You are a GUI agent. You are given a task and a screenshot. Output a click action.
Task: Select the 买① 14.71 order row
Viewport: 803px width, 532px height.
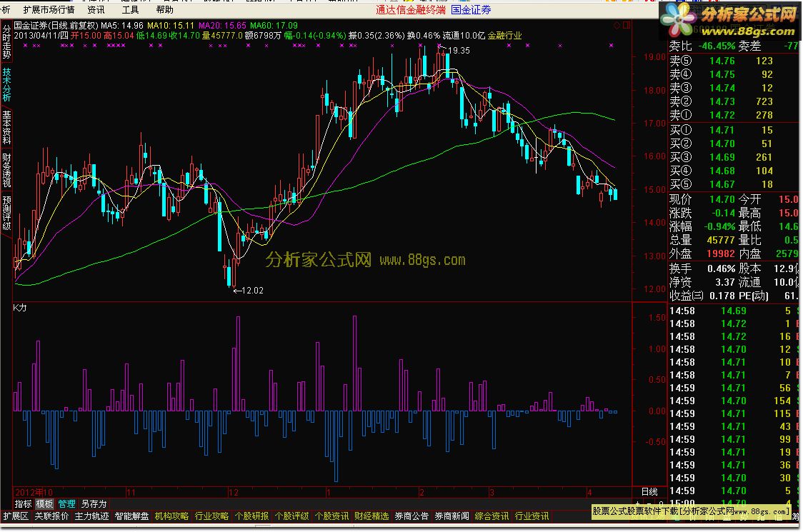point(734,130)
